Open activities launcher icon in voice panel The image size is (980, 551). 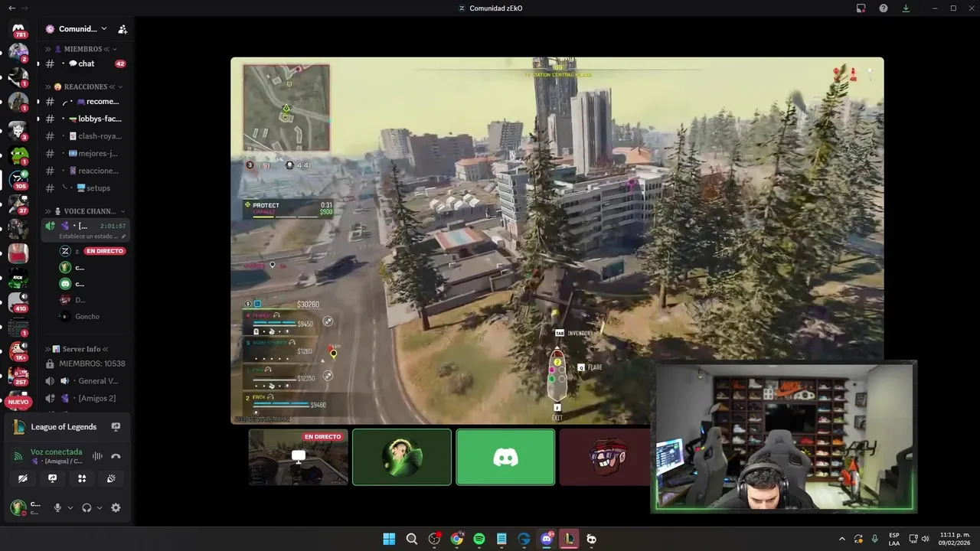pos(82,478)
